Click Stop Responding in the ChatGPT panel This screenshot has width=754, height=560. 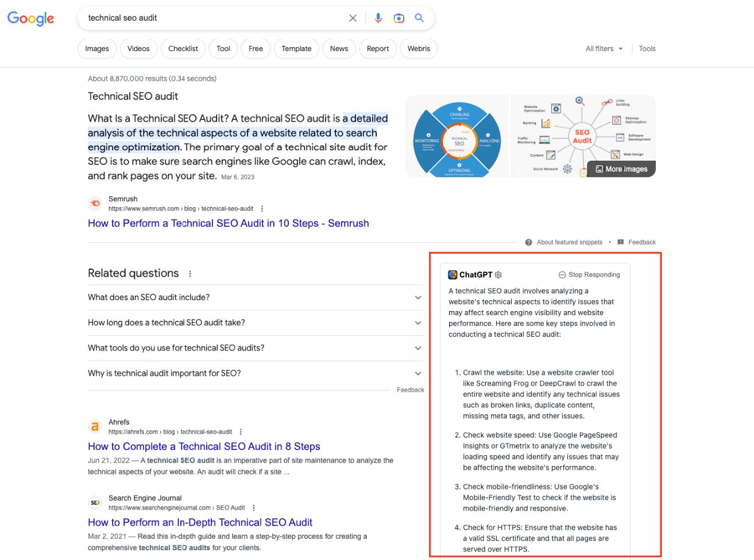point(588,274)
